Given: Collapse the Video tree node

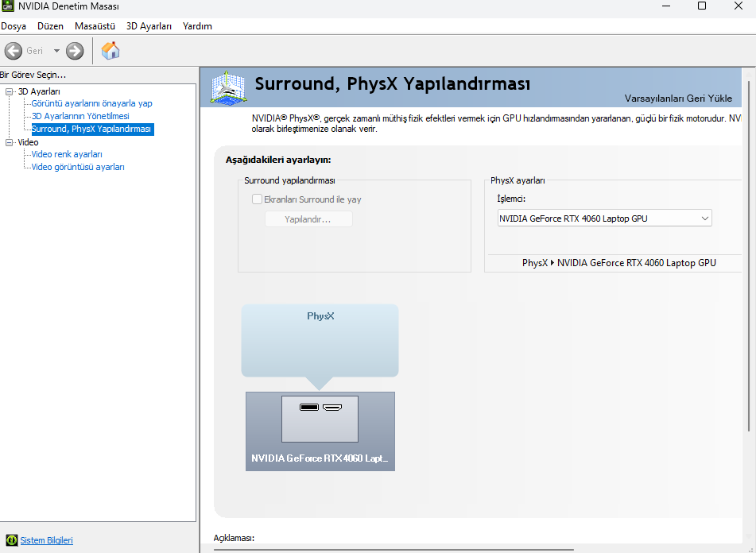Looking at the screenshot, I should [x=9, y=142].
